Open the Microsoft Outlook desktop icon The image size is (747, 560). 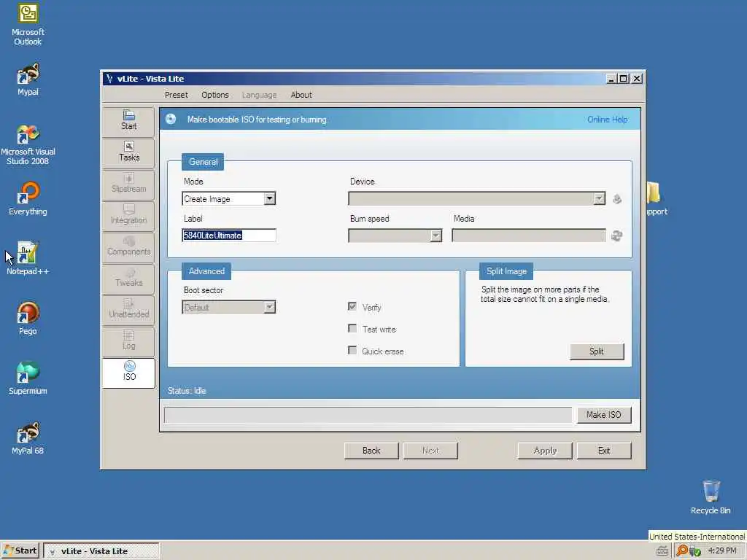click(28, 25)
